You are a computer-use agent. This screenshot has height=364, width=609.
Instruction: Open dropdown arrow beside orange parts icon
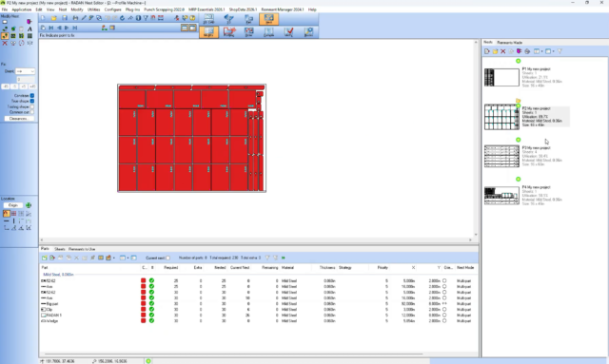click(113, 259)
